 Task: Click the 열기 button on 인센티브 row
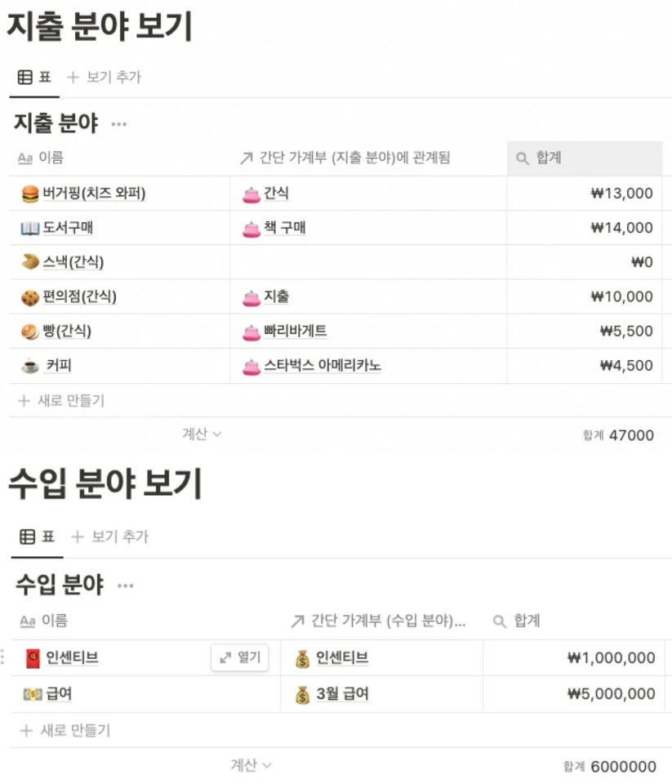240,657
